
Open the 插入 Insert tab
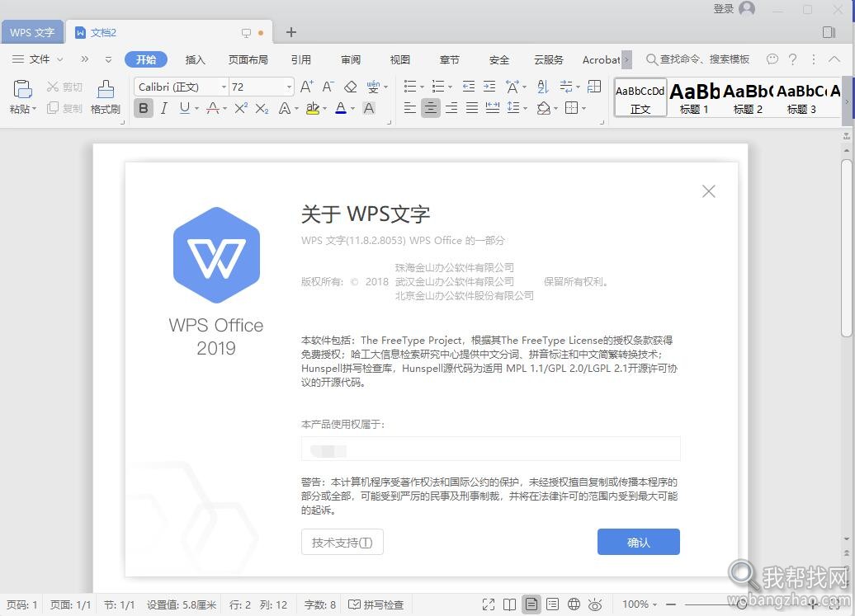195,59
